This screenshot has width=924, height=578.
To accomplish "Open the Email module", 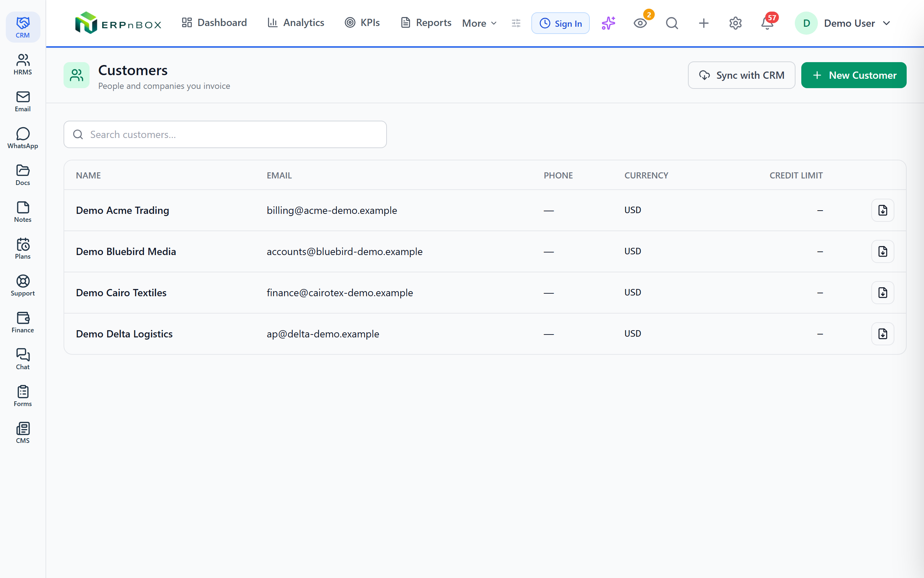I will [22, 101].
